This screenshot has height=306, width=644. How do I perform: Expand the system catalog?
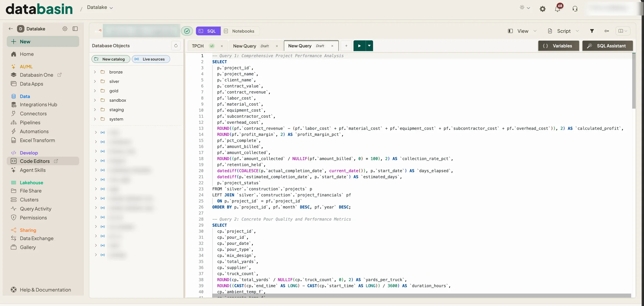[x=95, y=119]
